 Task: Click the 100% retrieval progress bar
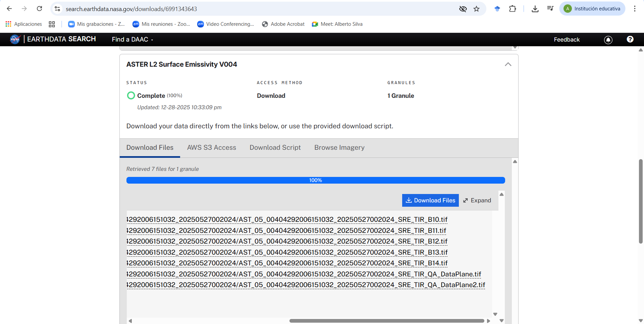(x=315, y=180)
